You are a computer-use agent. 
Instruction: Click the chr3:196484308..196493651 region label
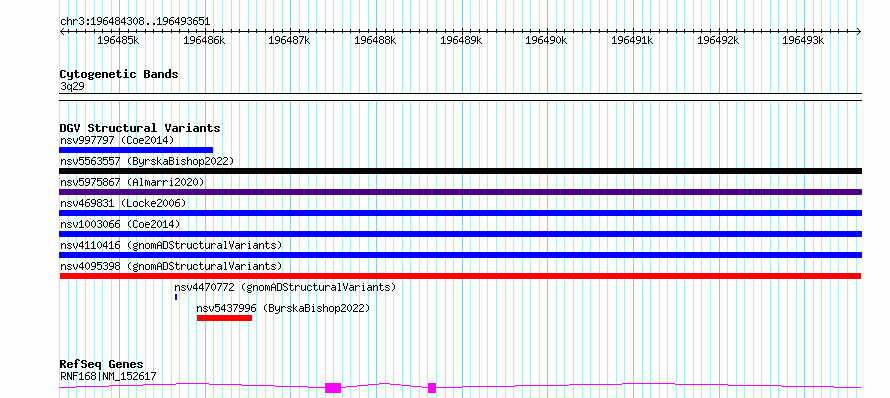tap(135, 22)
